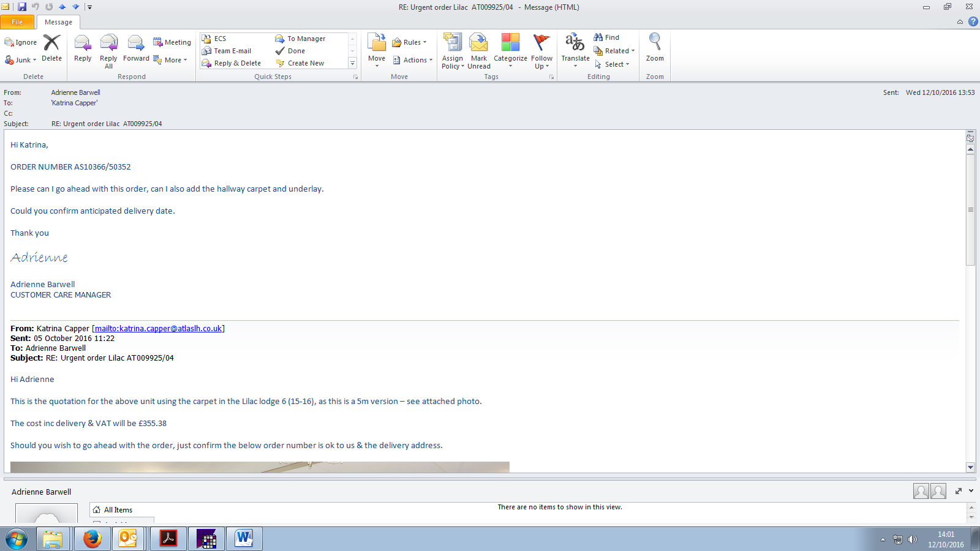
Task: Open the katrina.capper@atlaslh.co.uk mailto link
Action: click(x=158, y=329)
